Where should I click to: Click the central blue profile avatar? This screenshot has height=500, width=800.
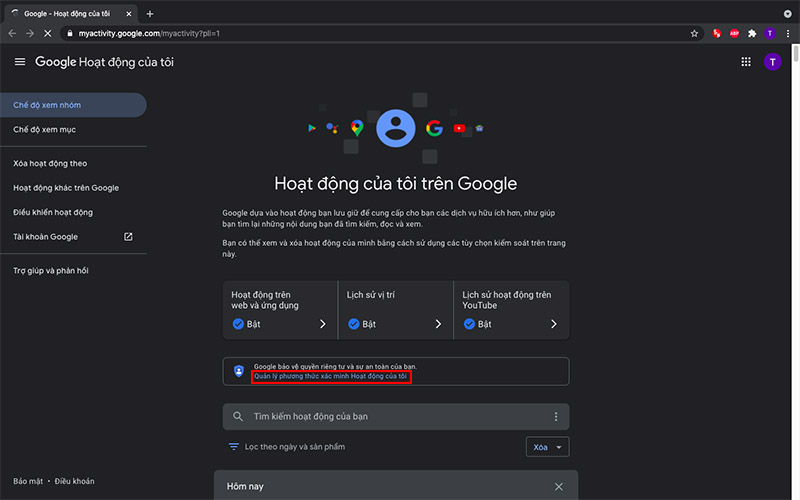395,128
